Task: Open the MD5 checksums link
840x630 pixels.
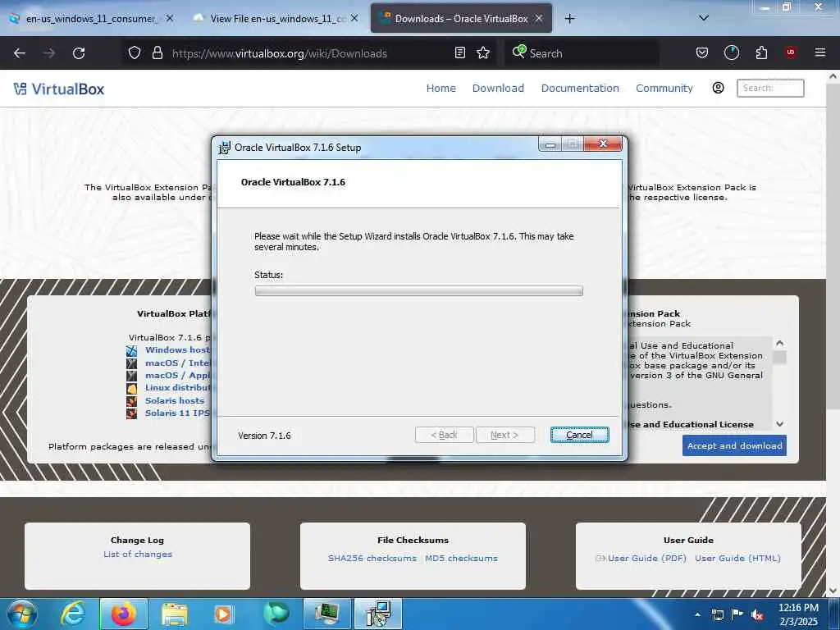Action: pyautogui.click(x=461, y=558)
